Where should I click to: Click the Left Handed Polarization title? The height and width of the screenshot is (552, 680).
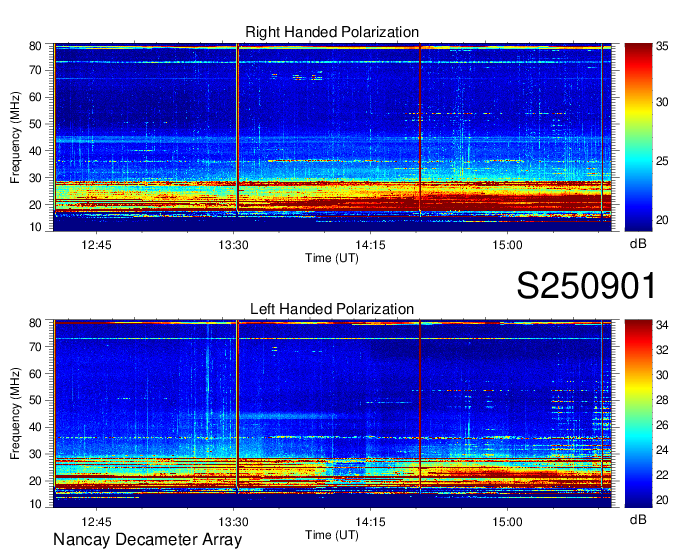coord(332,309)
